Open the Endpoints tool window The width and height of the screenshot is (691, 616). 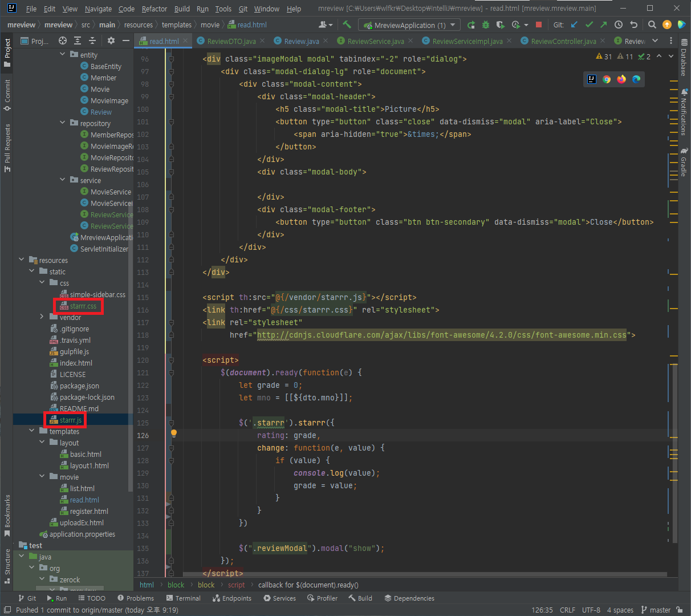pyautogui.click(x=232, y=598)
